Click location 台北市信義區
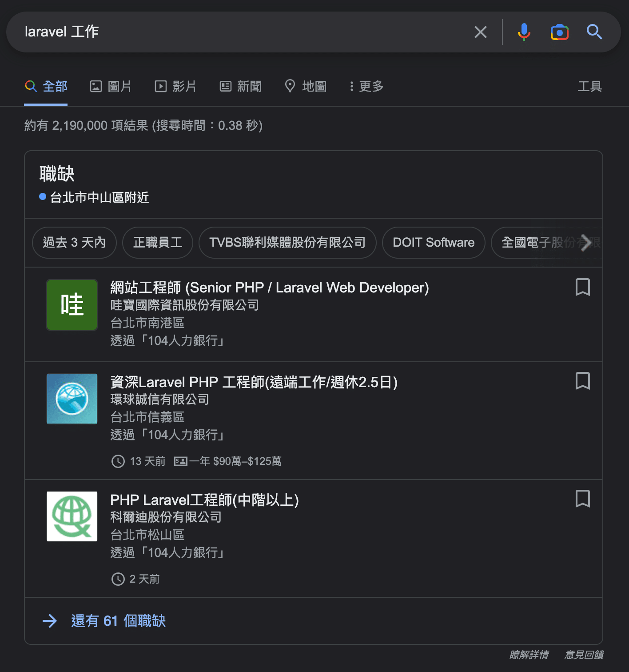This screenshot has width=629, height=672. point(147,417)
